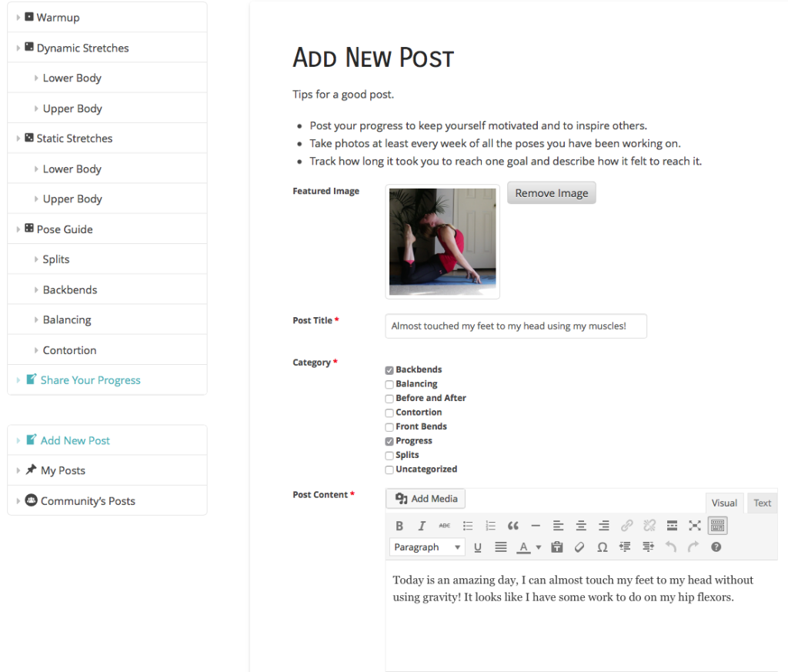Image resolution: width=788 pixels, height=672 pixels.
Task: Insert a special character (Omega icon)
Action: pyautogui.click(x=602, y=547)
